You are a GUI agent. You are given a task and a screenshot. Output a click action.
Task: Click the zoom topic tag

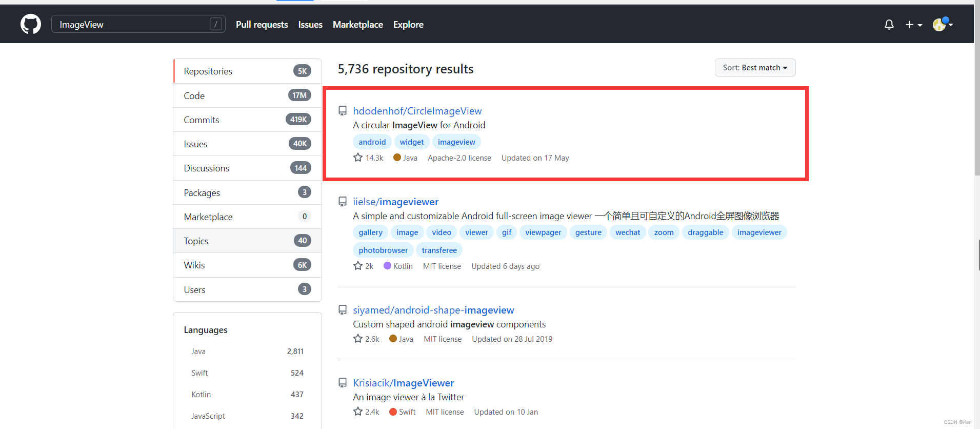(x=664, y=232)
